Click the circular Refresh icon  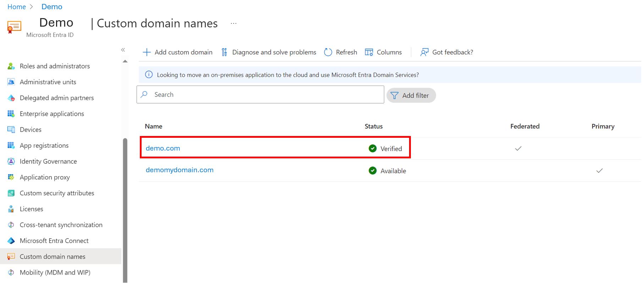[328, 52]
